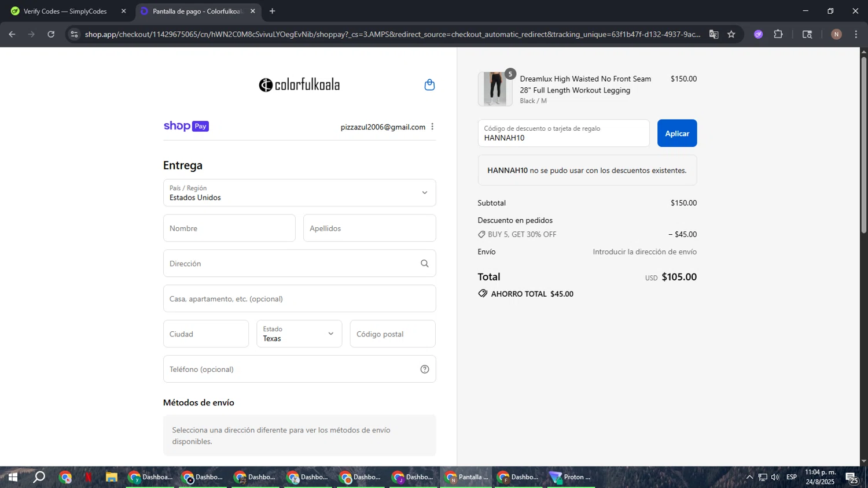Click the email pizzazul2006@gmail.com
This screenshot has height=488, width=868.
point(383,127)
